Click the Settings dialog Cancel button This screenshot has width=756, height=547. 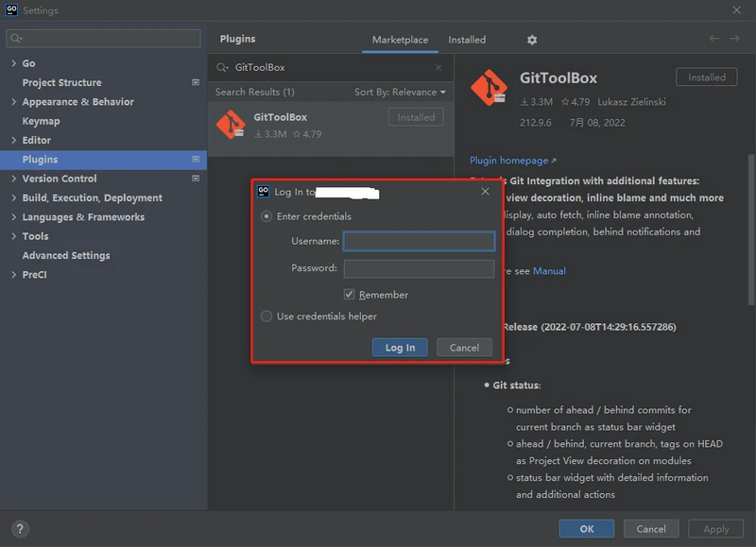(x=651, y=529)
